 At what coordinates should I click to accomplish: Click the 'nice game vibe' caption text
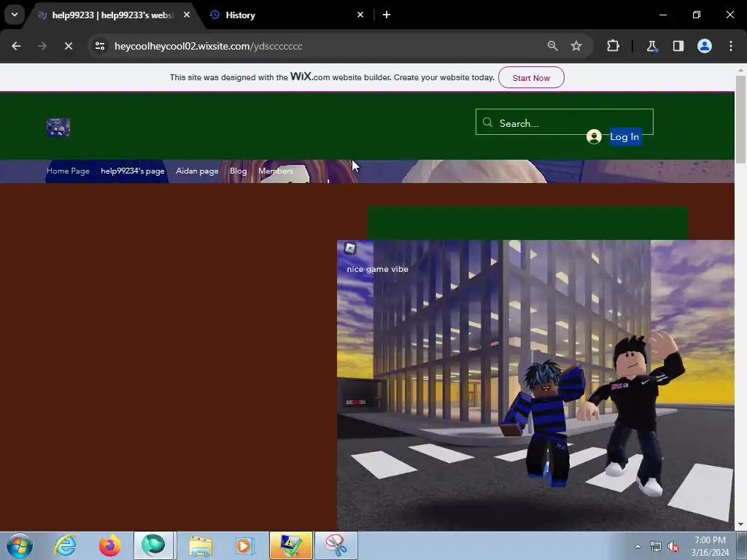point(377,269)
